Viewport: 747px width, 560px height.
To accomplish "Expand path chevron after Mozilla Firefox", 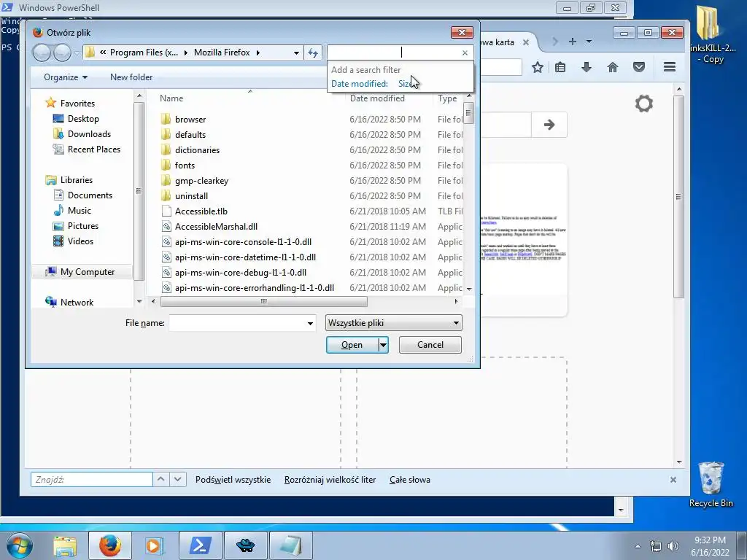I will click(x=258, y=52).
